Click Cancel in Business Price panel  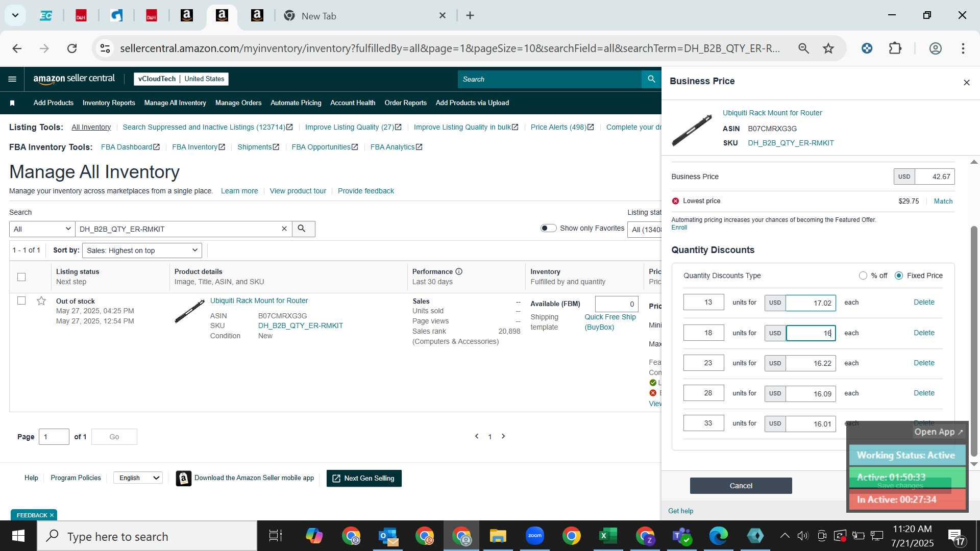point(741,486)
